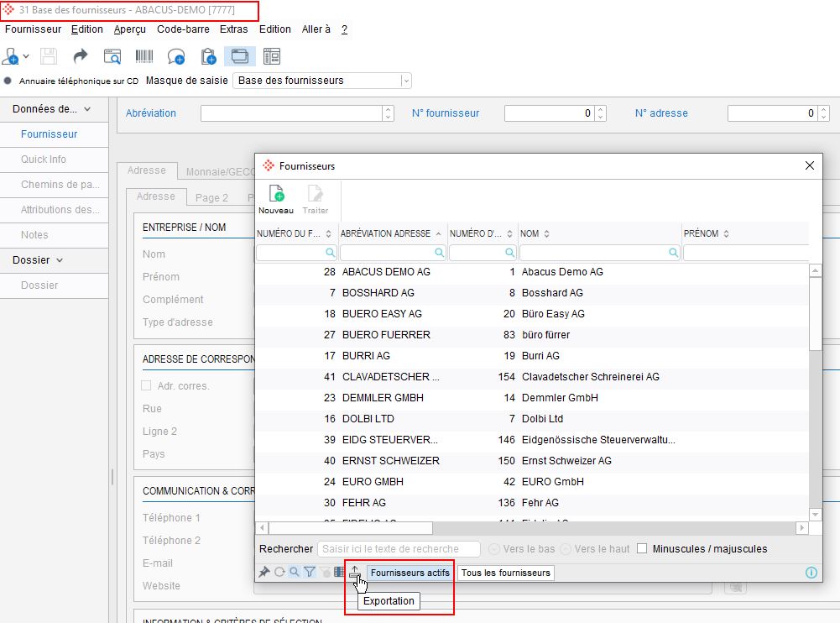Click the Exportation icon in dialog footer
This screenshot has width=840, height=623.
[x=355, y=572]
